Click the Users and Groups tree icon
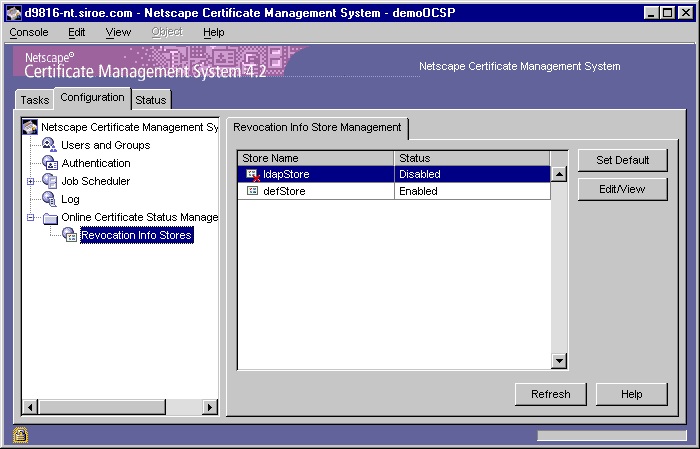Image resolution: width=700 pixels, height=449 pixels. coord(49,145)
